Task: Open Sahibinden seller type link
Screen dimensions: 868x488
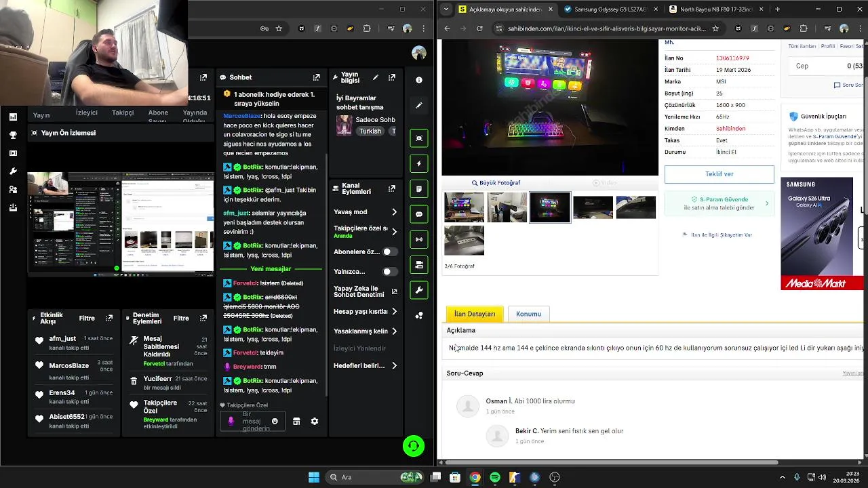Action: coord(730,128)
